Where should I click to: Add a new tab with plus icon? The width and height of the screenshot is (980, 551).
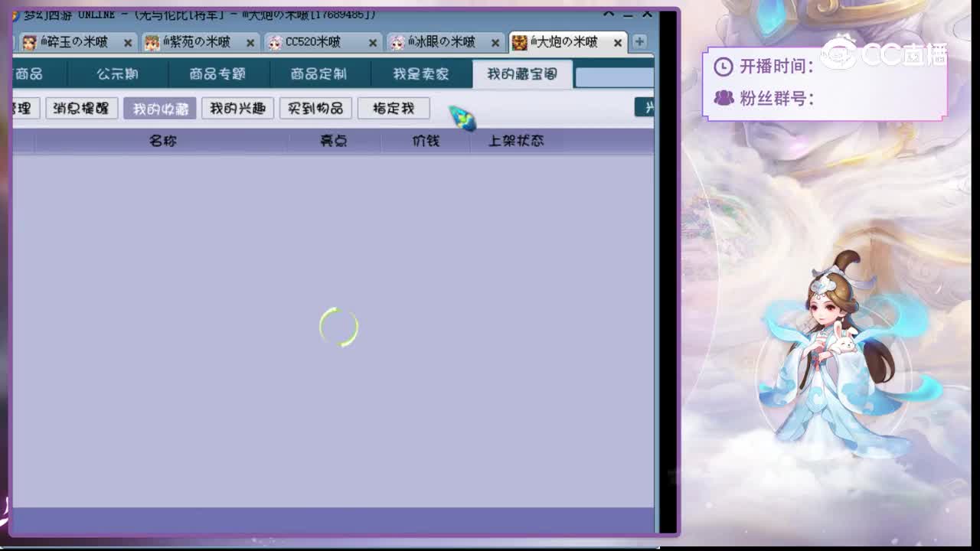tap(639, 41)
